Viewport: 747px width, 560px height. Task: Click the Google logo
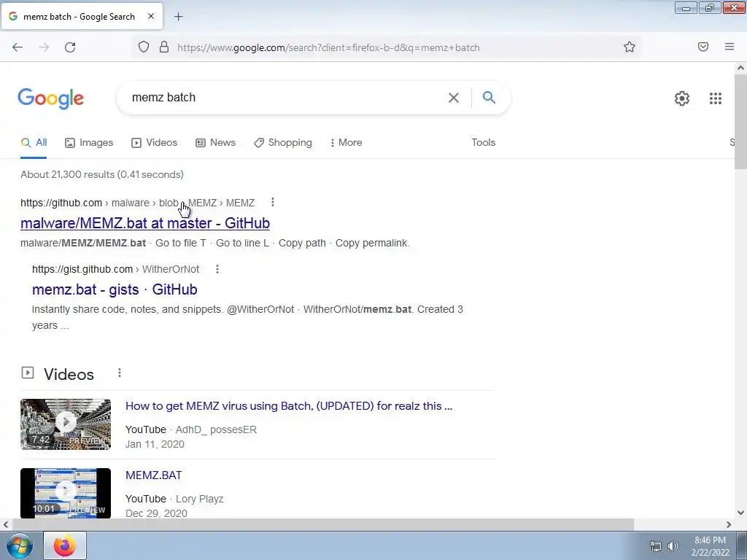tap(50, 98)
